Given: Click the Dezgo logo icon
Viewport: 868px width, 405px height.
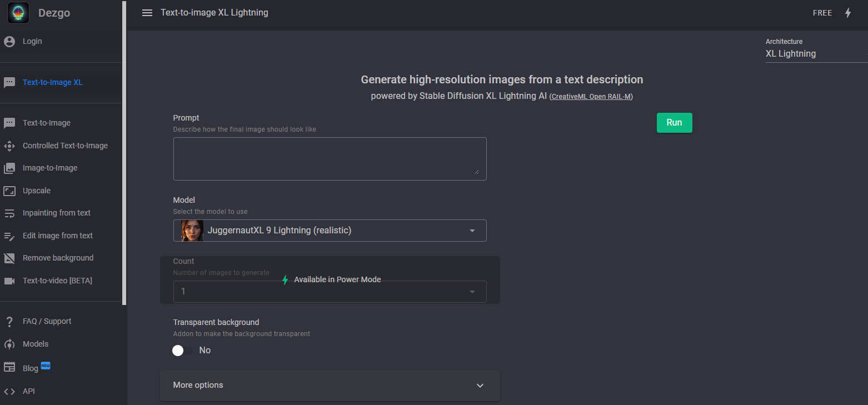Looking at the screenshot, I should click(x=18, y=13).
